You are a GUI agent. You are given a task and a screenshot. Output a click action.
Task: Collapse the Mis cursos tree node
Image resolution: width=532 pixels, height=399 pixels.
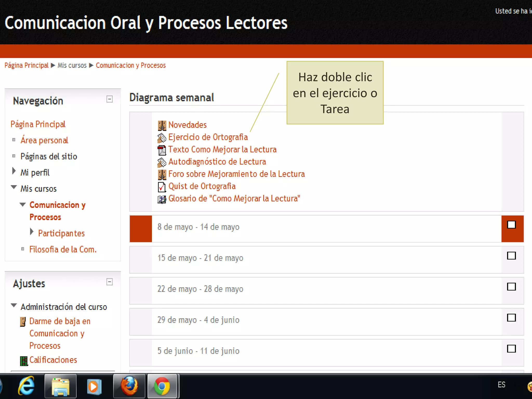[x=14, y=187]
